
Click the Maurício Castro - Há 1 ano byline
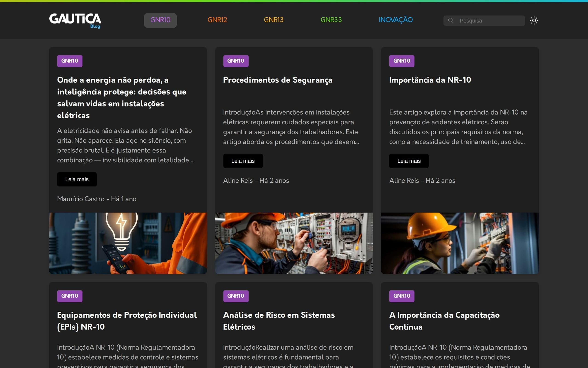97,199
